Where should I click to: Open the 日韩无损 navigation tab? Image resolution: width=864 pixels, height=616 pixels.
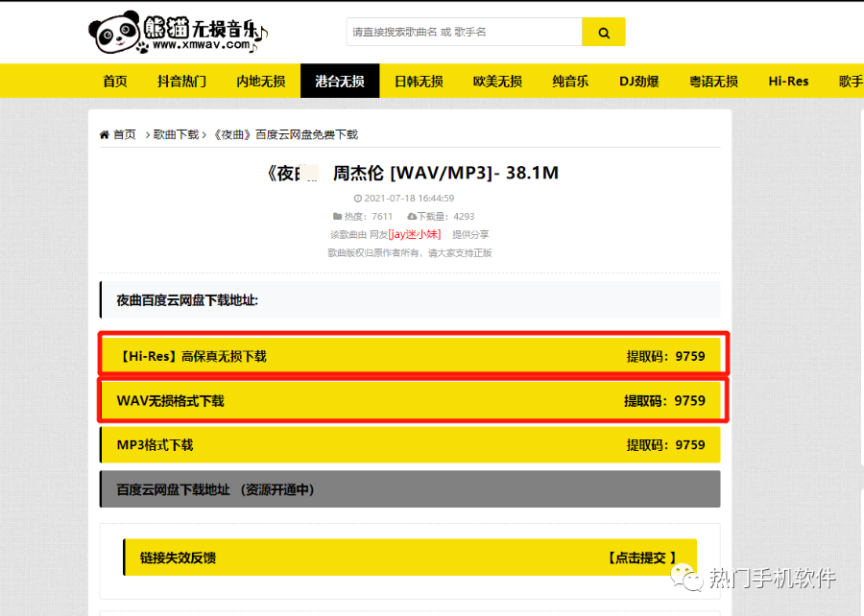pyautogui.click(x=419, y=82)
